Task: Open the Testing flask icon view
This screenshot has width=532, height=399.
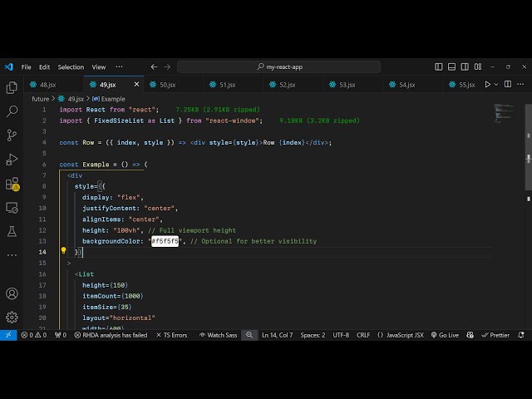Action: click(12, 231)
